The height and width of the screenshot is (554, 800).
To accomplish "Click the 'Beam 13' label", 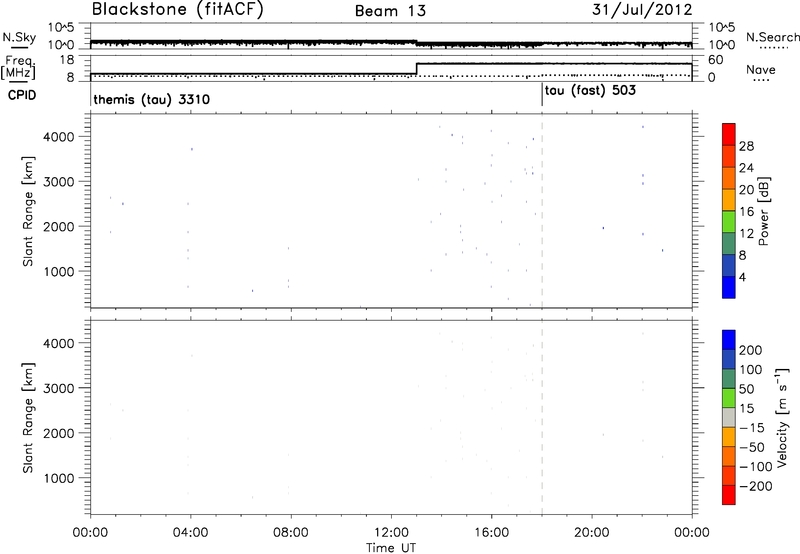I will [x=390, y=11].
